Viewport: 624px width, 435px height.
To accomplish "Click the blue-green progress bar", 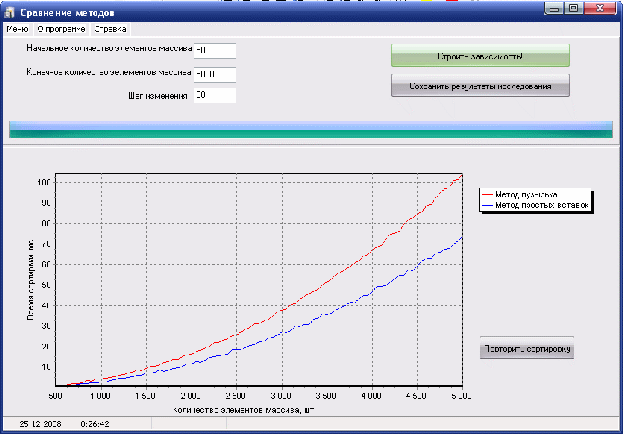I will pyautogui.click(x=311, y=129).
